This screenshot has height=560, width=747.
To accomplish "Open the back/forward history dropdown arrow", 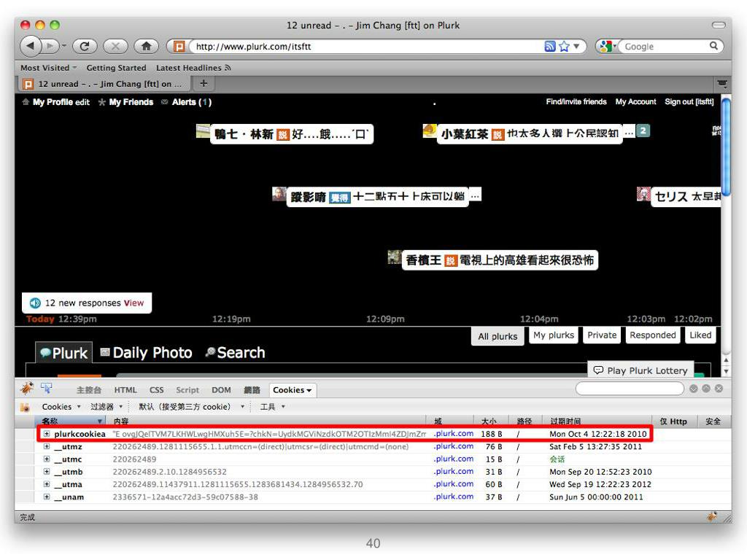I will click(x=63, y=46).
